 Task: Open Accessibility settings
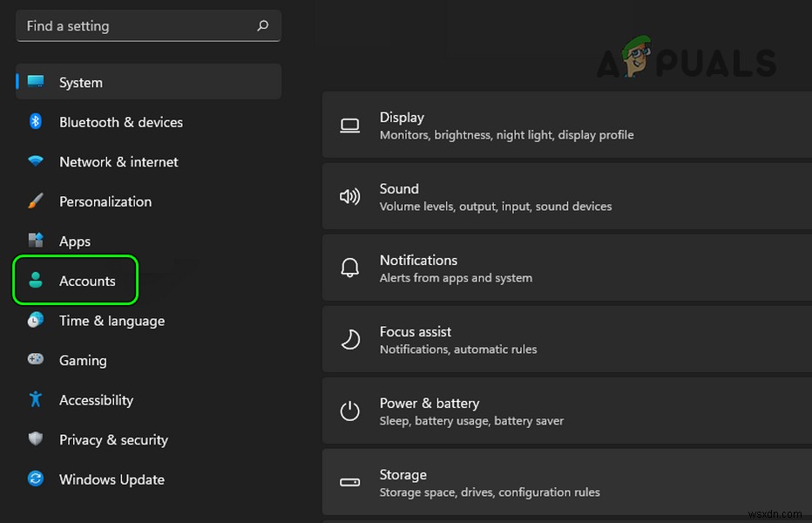pos(96,400)
